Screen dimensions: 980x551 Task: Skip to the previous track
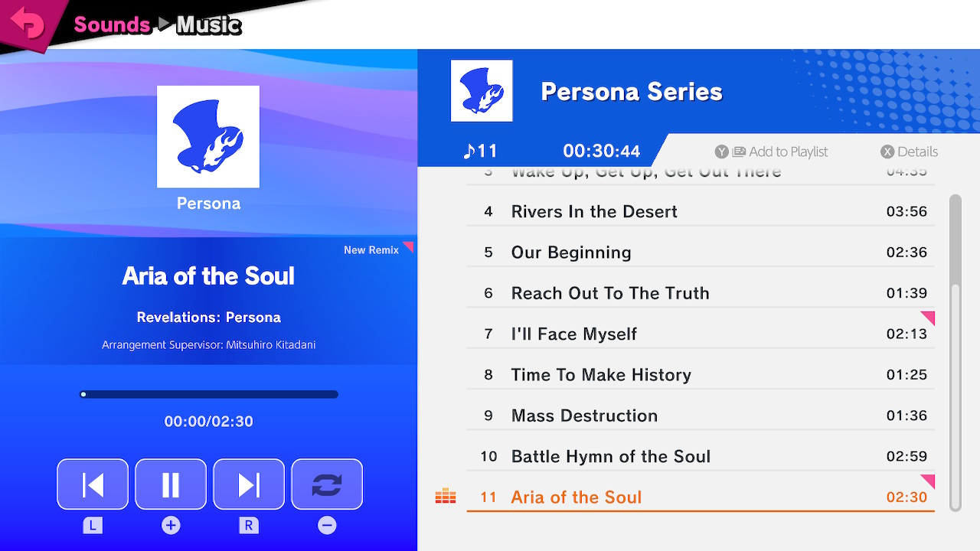pyautogui.click(x=93, y=484)
